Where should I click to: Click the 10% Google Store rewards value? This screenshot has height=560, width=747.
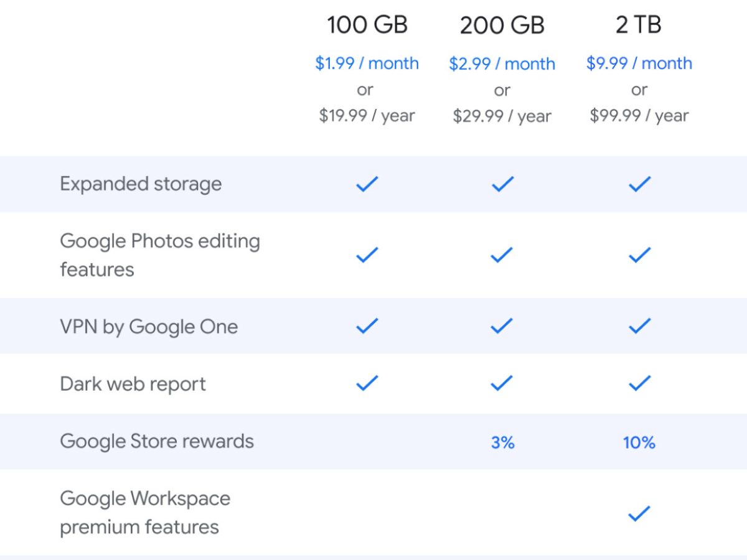tap(639, 442)
